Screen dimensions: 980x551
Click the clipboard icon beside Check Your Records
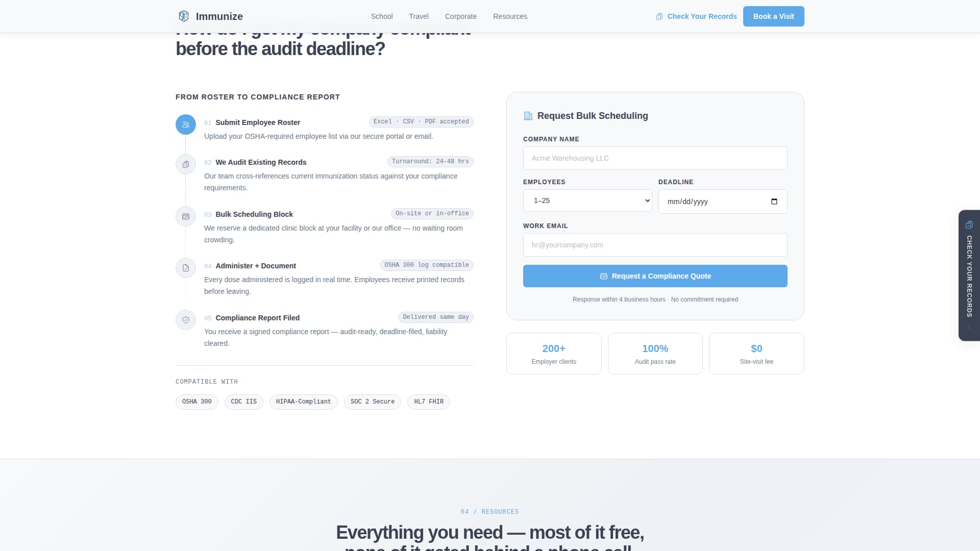(659, 16)
